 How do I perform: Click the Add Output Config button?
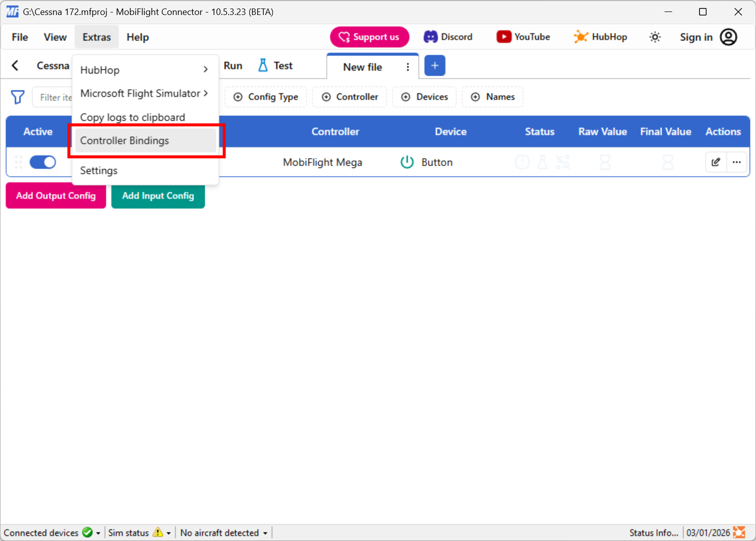tap(55, 195)
